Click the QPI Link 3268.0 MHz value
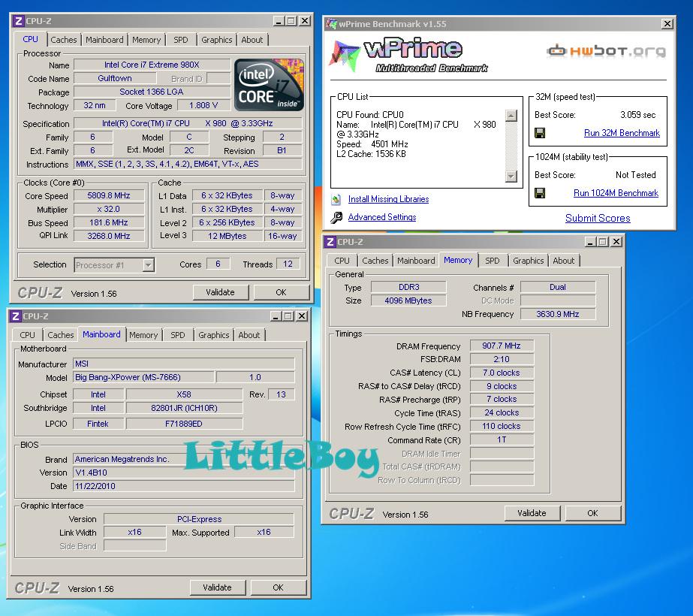693x616 pixels. point(109,236)
